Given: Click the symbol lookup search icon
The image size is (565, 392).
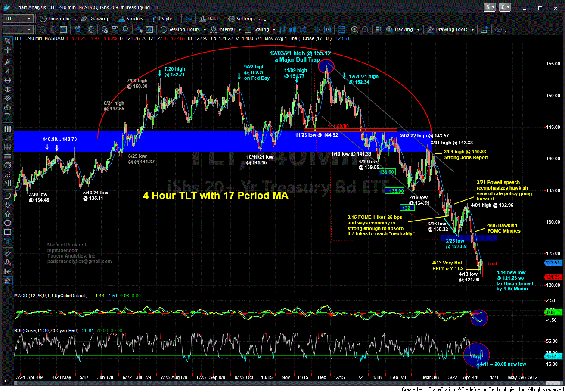Looking at the screenshot, I should click(77, 29).
